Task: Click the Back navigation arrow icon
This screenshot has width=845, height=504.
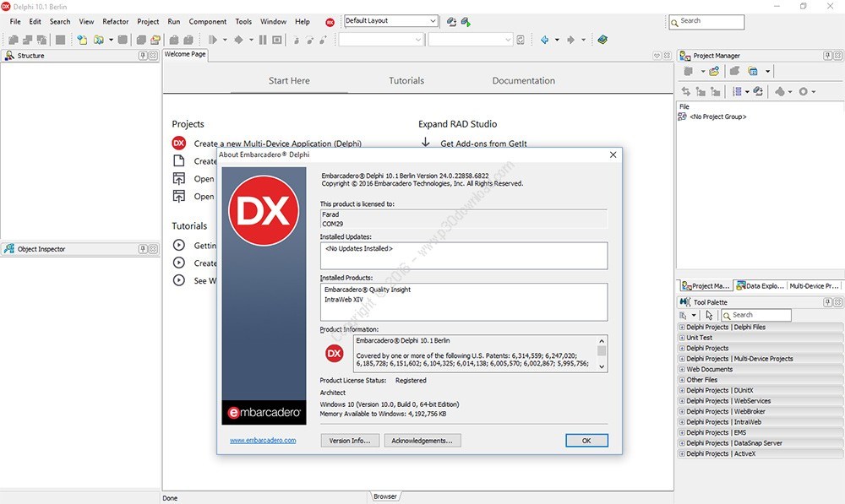Action: (x=544, y=40)
